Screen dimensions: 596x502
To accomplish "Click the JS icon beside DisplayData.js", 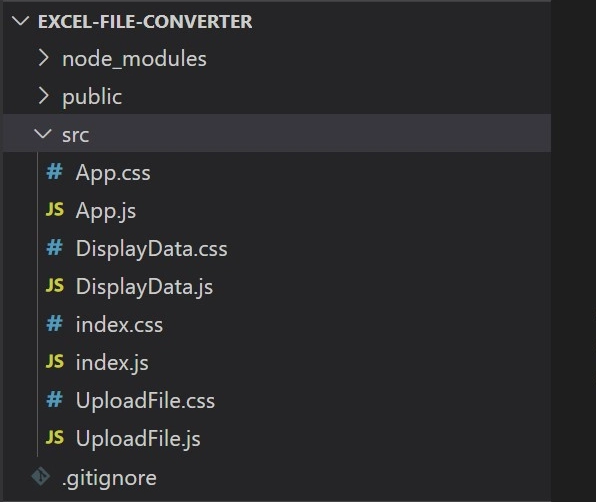I will click(55, 285).
